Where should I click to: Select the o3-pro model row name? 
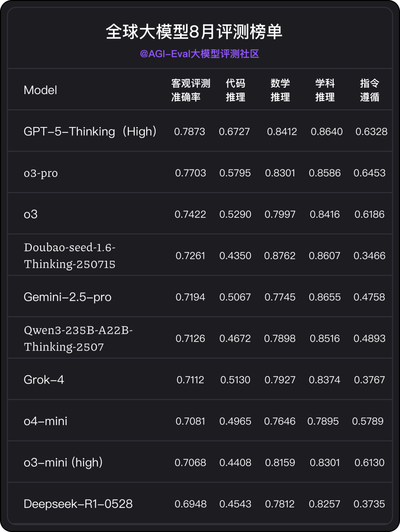(x=41, y=173)
